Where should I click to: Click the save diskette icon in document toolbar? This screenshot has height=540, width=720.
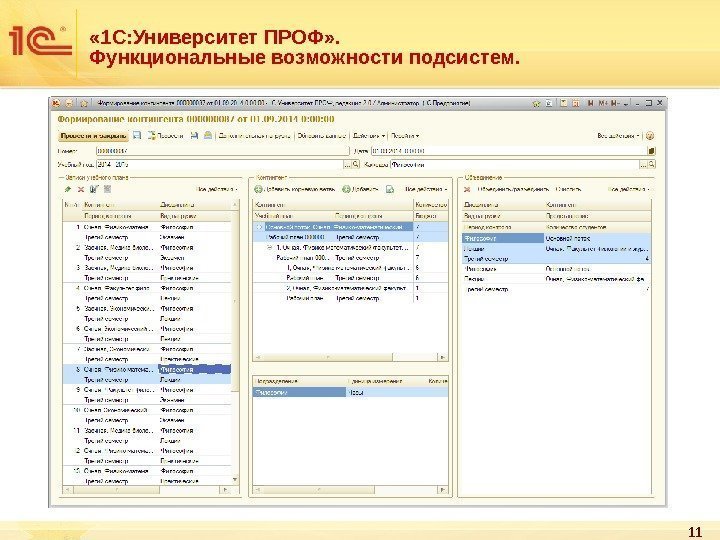[137, 135]
